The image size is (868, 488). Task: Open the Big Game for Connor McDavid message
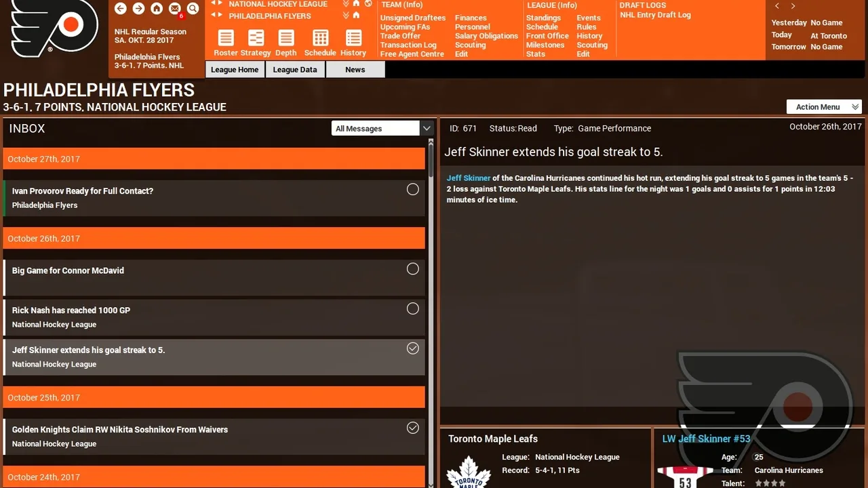coord(214,277)
